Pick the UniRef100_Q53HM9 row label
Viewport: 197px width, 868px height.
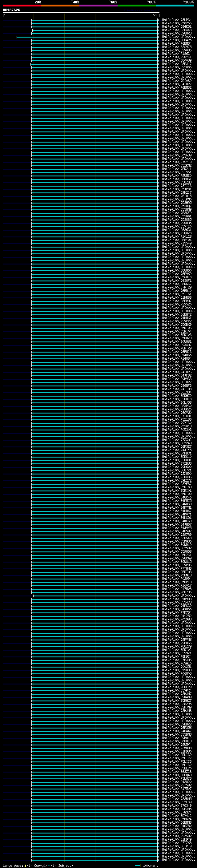pos(177,209)
